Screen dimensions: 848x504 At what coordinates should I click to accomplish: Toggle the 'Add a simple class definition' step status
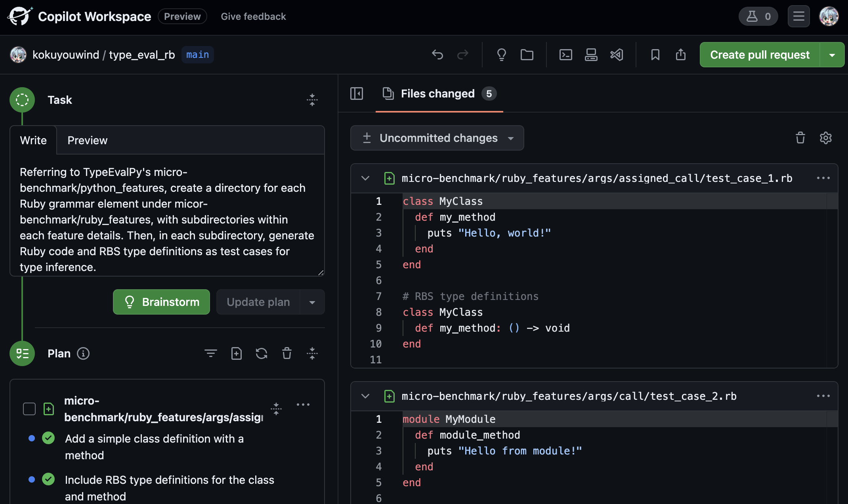pos(48,438)
